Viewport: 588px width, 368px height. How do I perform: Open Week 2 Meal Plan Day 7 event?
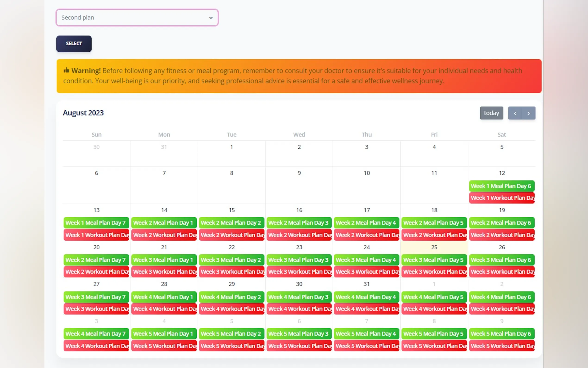[x=96, y=260]
